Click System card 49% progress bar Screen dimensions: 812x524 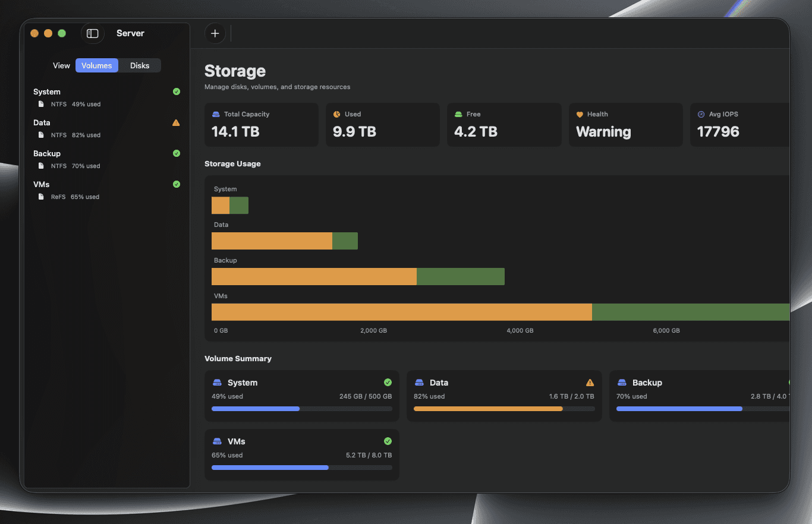(x=302, y=409)
